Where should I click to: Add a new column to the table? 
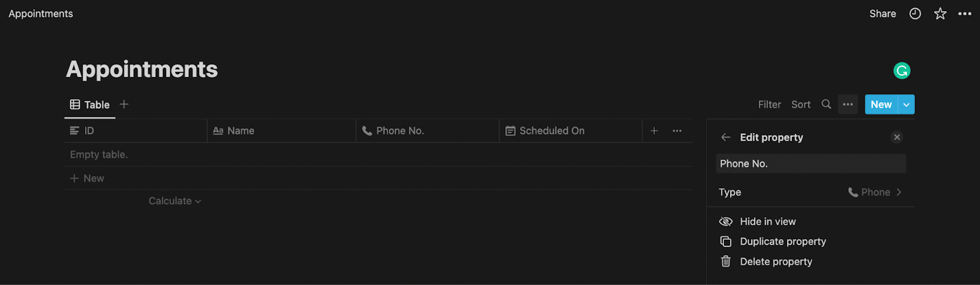click(654, 131)
